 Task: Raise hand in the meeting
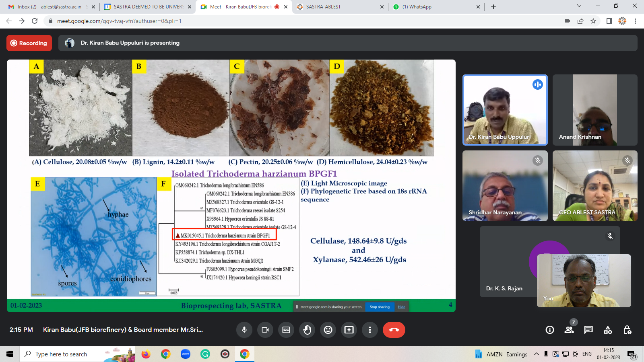pyautogui.click(x=307, y=330)
